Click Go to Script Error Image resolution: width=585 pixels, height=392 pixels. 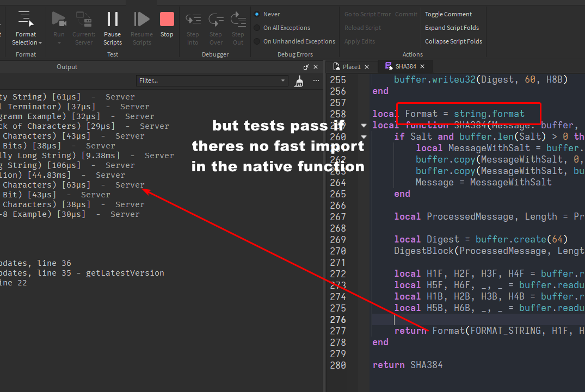pyautogui.click(x=367, y=14)
